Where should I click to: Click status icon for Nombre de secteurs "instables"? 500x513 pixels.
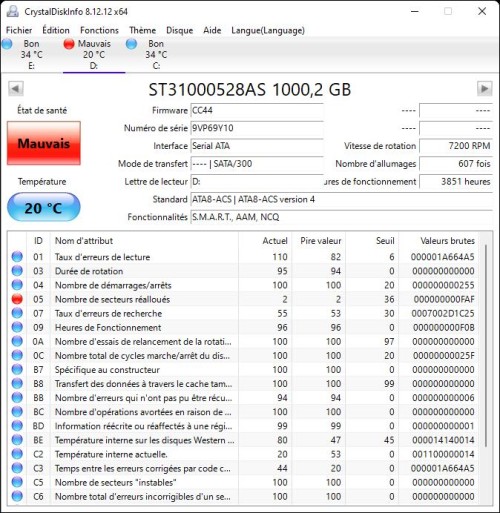click(17, 482)
